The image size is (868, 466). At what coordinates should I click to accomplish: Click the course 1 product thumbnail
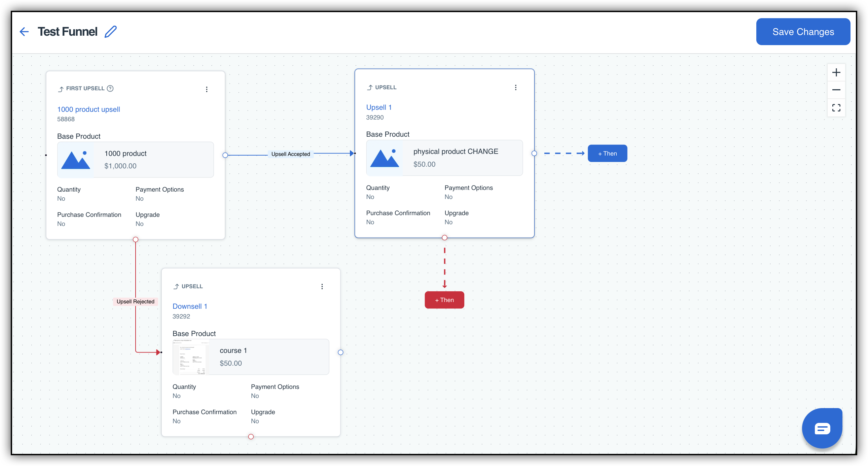(x=190, y=357)
